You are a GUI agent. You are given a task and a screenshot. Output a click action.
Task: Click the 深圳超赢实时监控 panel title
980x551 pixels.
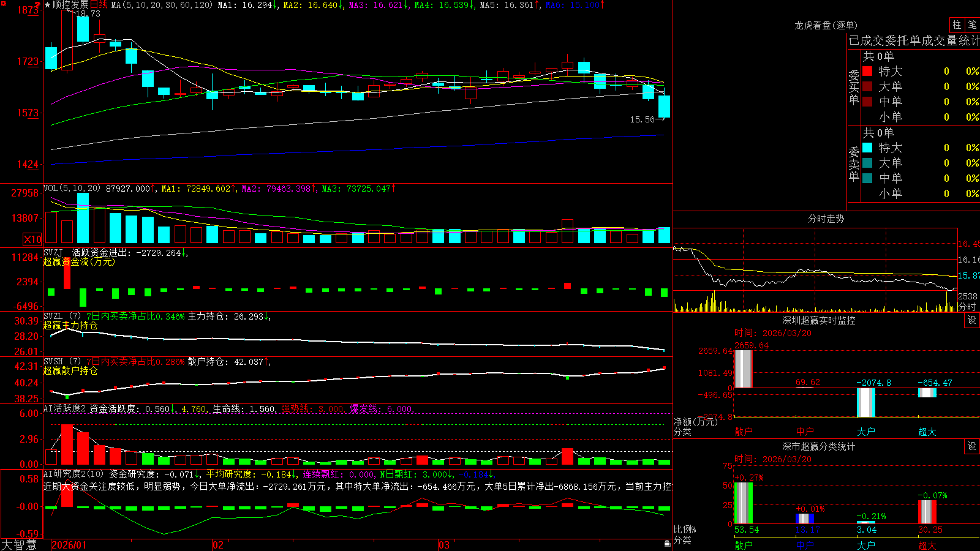[819, 320]
